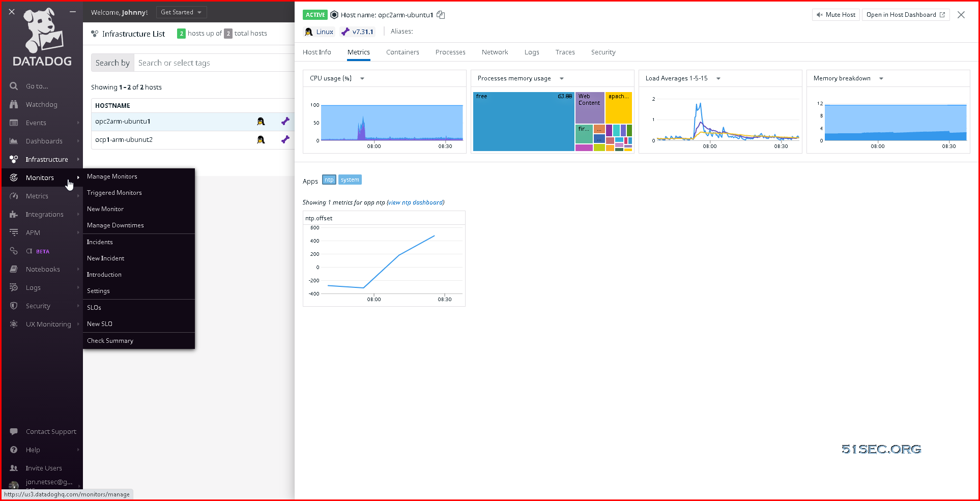Click the CI beta link icon
The height and width of the screenshot is (501, 980).
pyautogui.click(x=14, y=251)
